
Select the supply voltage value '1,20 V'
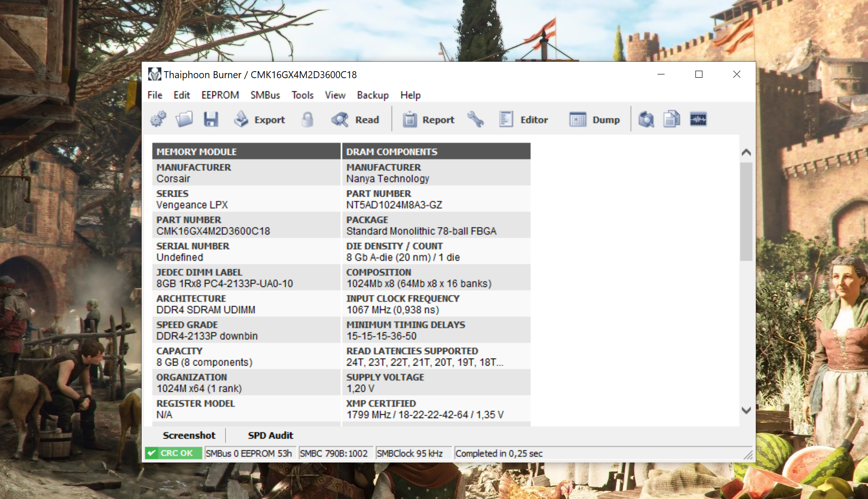tap(360, 389)
